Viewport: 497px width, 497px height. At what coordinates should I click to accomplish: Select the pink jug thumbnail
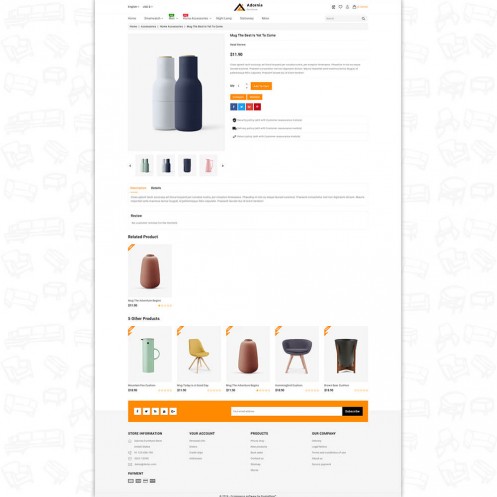[208, 166]
